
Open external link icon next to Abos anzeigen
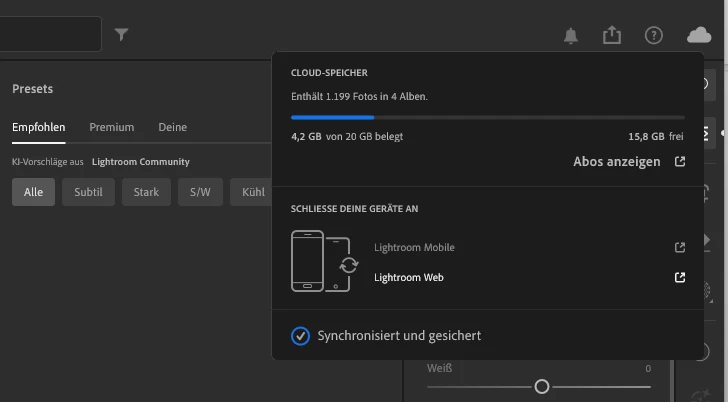680,162
